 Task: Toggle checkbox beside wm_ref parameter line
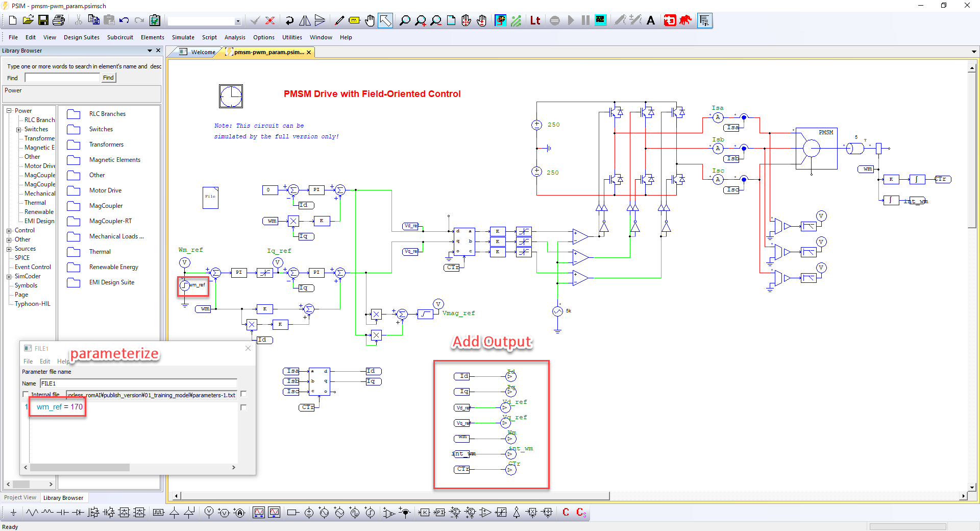243,407
